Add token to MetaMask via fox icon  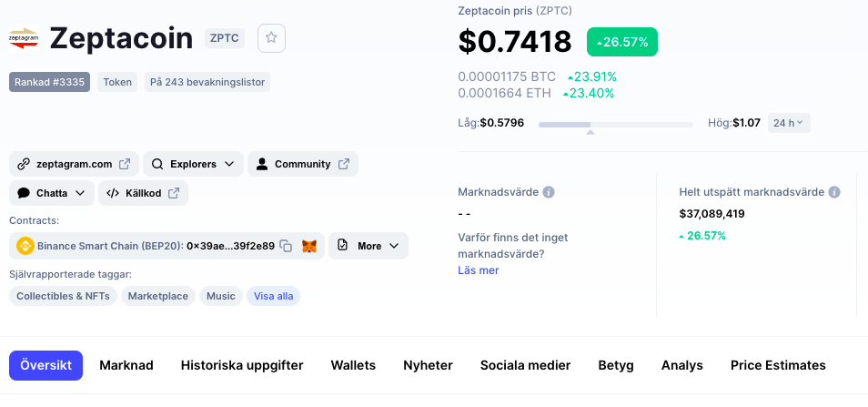[x=310, y=246]
